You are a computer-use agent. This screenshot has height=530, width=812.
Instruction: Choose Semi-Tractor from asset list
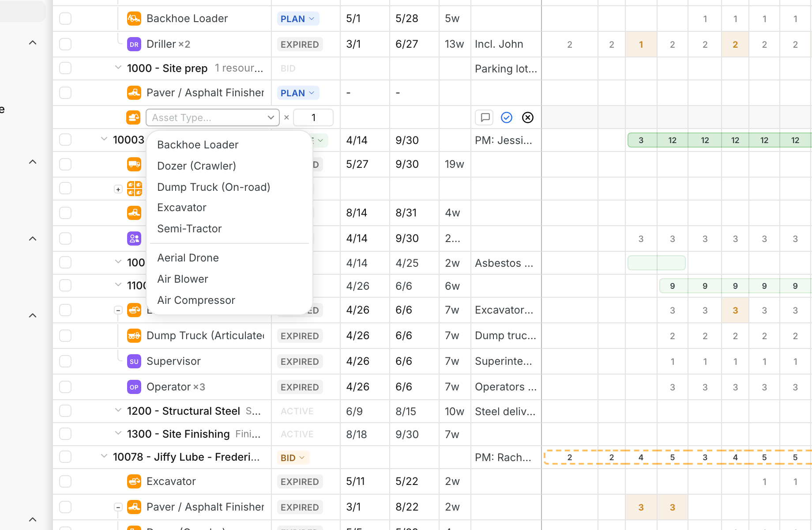[x=229, y=229]
